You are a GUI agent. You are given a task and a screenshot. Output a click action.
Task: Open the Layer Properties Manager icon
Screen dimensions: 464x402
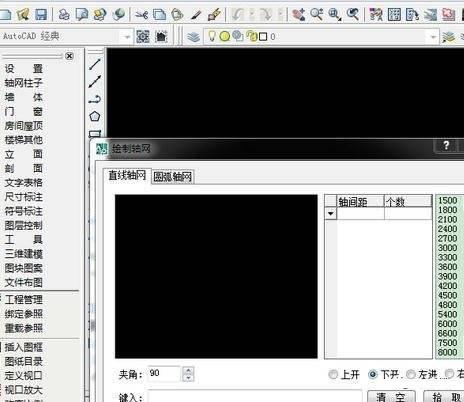point(193,37)
